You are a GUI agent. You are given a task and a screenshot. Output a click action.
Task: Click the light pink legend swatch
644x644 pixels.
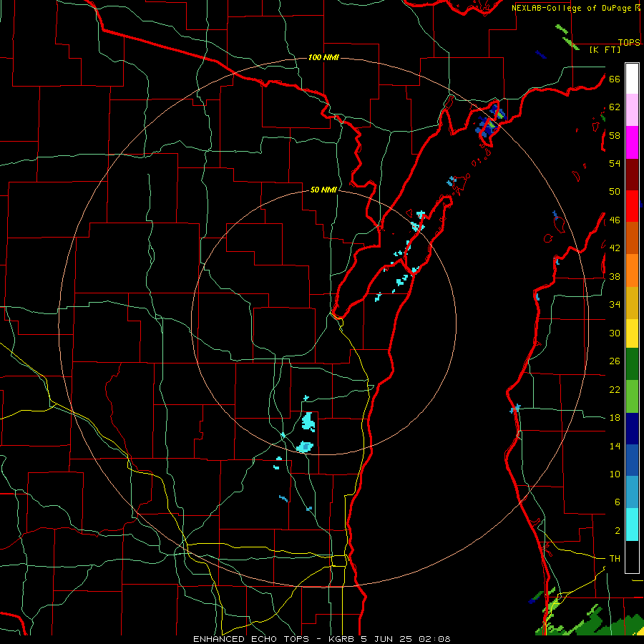(x=632, y=110)
